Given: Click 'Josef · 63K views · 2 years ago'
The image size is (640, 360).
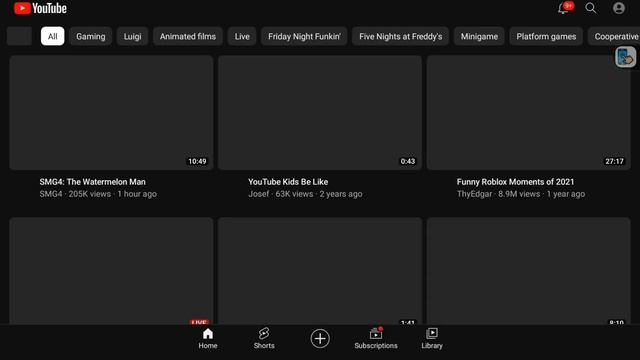Looking at the screenshot, I should click(x=305, y=194).
